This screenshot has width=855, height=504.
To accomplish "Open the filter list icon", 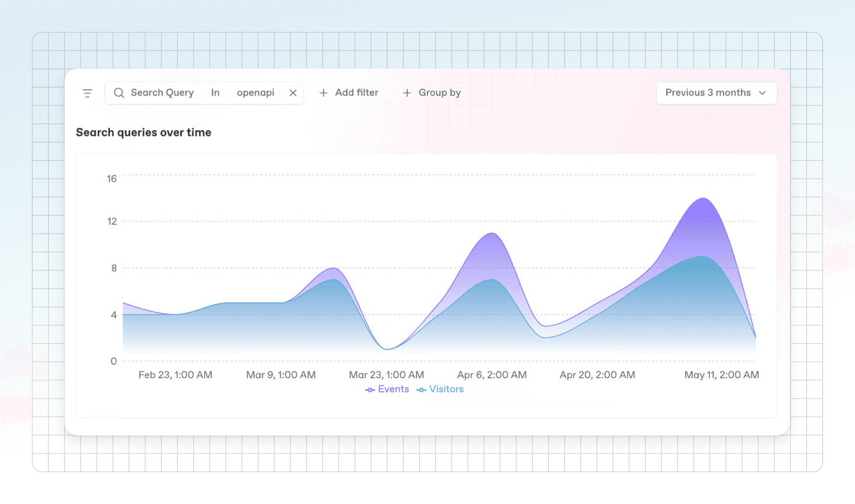I will coord(87,93).
